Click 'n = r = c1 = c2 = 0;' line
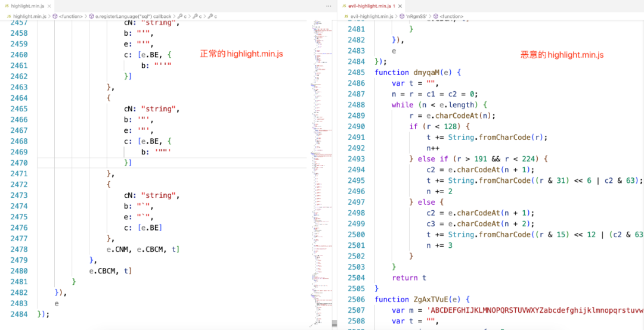Screen dimensions: 644x330 pyautogui.click(x=435, y=94)
